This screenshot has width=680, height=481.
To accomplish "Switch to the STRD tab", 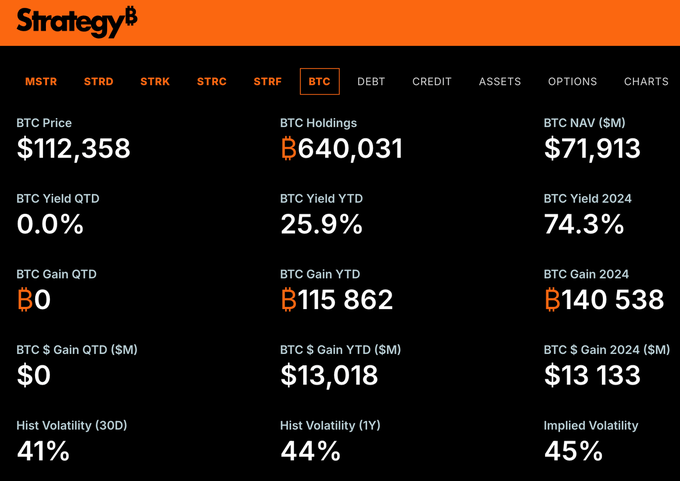I will click(98, 81).
